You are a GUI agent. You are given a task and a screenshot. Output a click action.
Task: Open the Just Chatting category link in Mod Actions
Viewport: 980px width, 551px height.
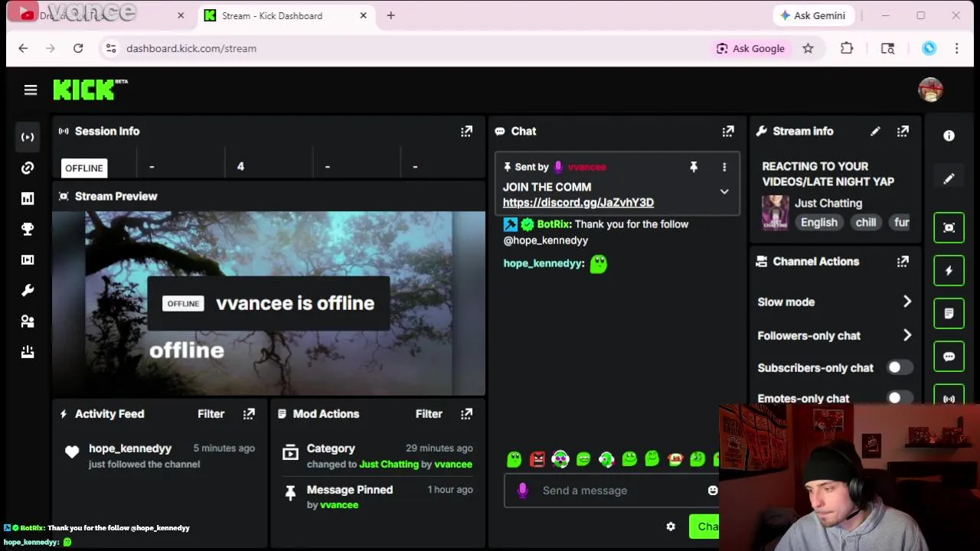click(x=389, y=465)
